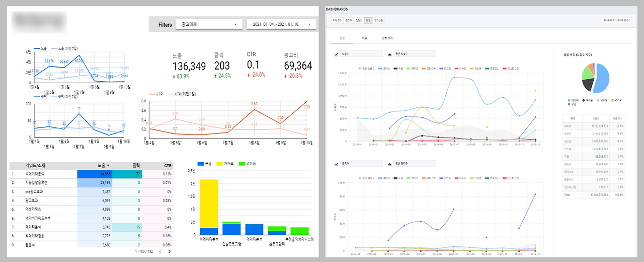Screen dimensions: 644x262
Task: Click the CTR column header in keyword table
Action: click(x=168, y=165)
